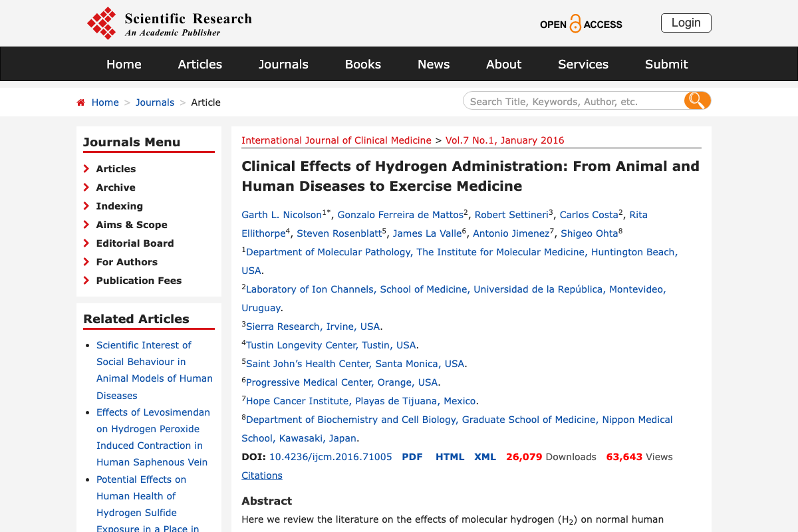The height and width of the screenshot is (532, 798).
Task: Open the Citations link
Action: 261,475
